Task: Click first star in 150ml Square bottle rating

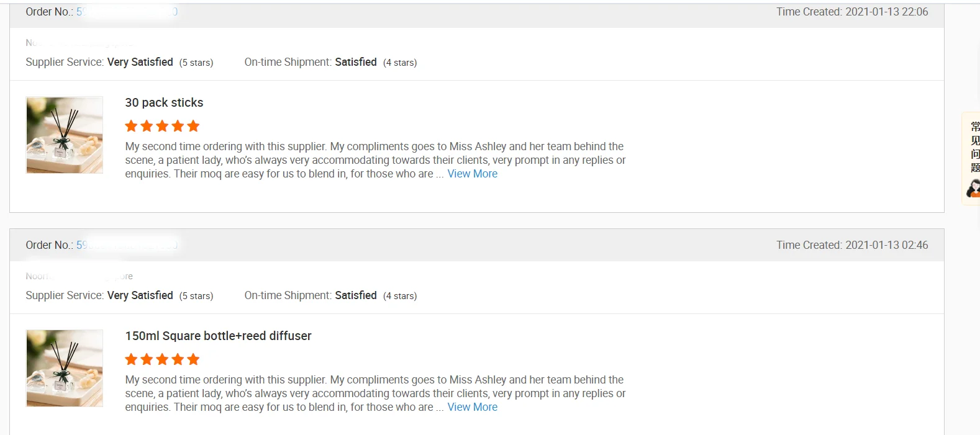Action: pos(131,359)
